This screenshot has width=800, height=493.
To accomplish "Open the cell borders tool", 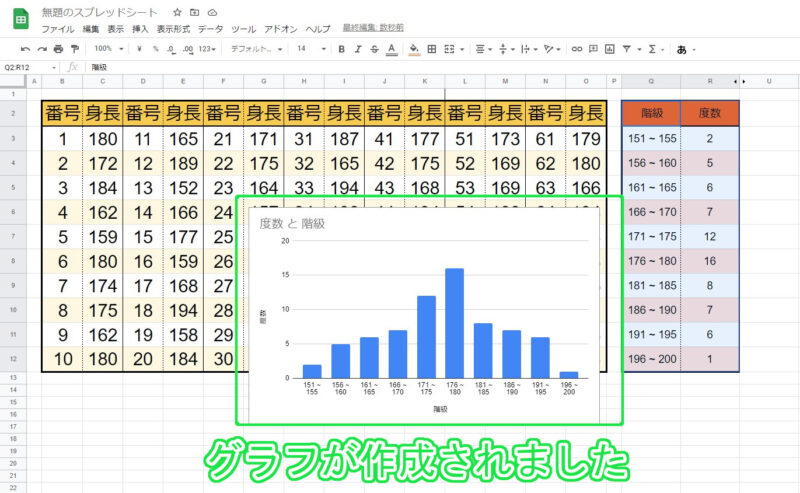I will (432, 49).
